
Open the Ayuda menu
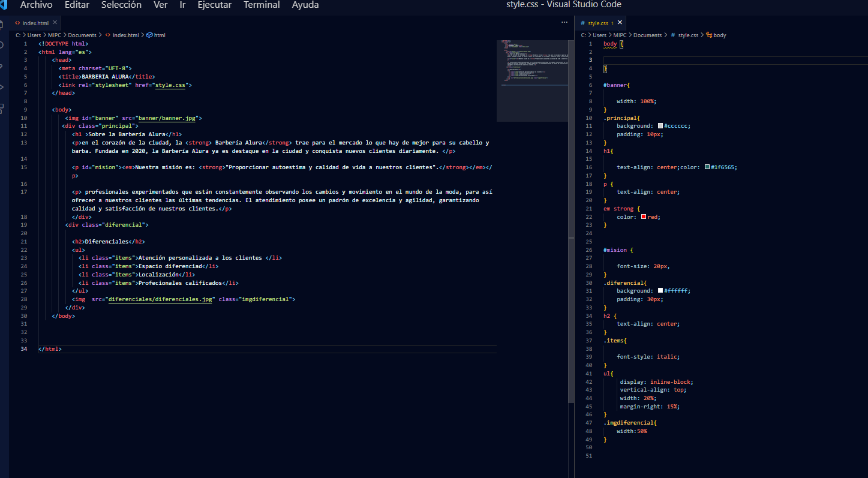click(305, 5)
